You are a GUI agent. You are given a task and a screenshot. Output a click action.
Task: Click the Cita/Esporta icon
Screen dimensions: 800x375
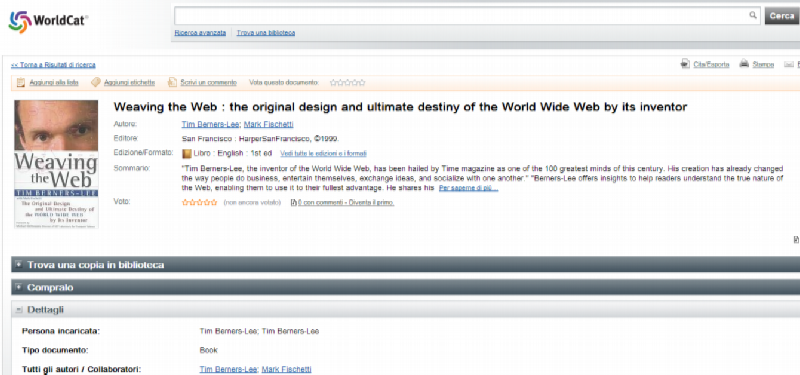(685, 64)
